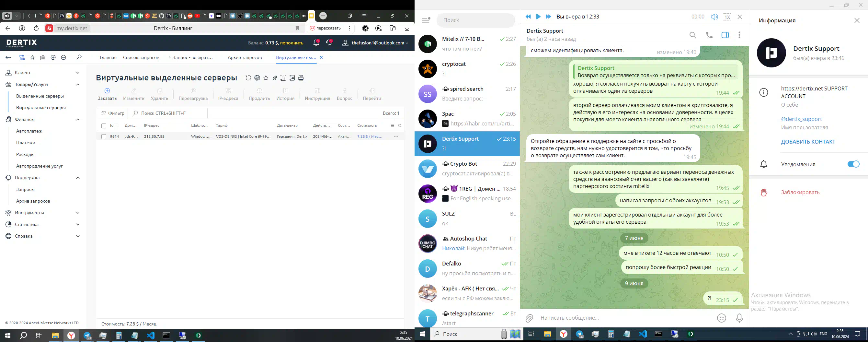Switch to the Главная tab
This screenshot has height=342, width=868.
108,58
